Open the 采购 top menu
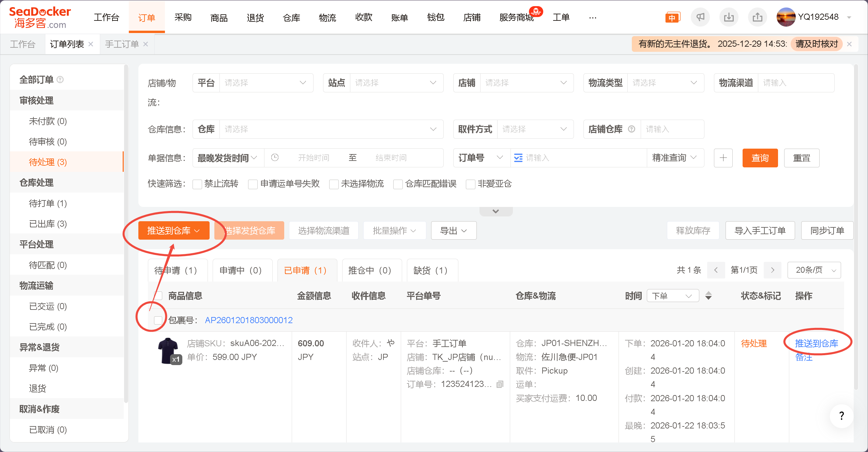 click(183, 17)
